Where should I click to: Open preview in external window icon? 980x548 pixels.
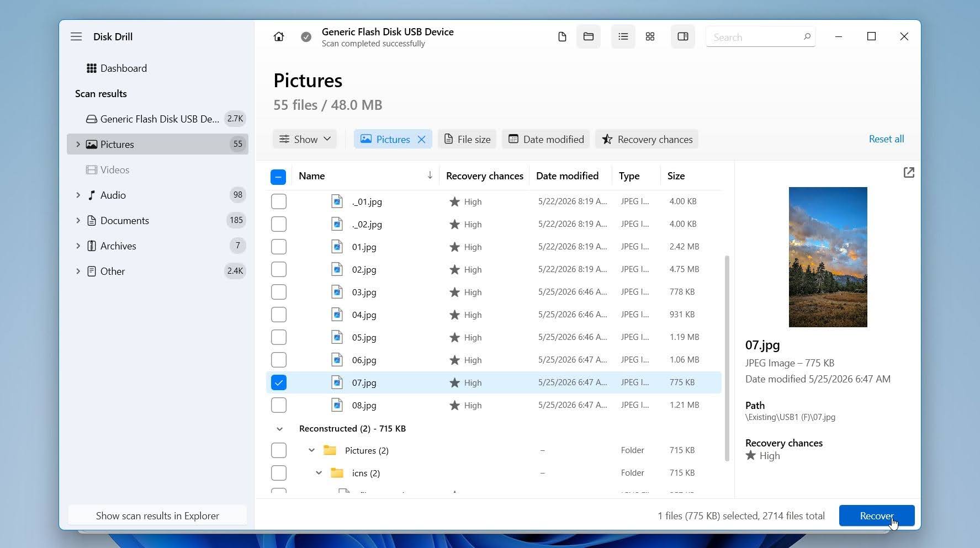[909, 173]
